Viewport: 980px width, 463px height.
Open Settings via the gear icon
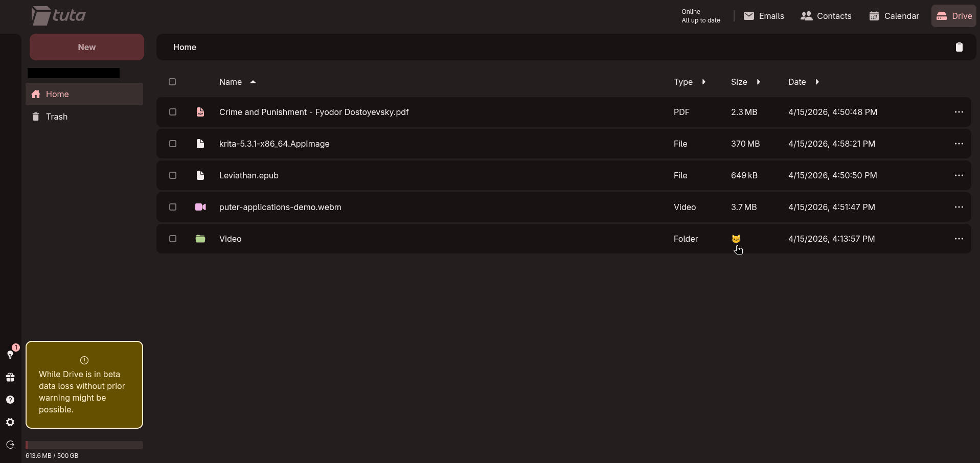pos(10,422)
